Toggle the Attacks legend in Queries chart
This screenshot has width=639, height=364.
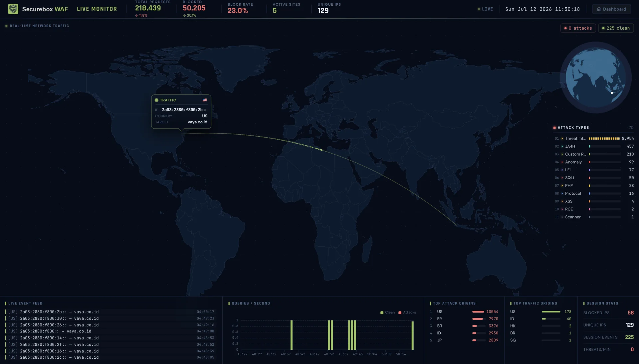[407, 312]
